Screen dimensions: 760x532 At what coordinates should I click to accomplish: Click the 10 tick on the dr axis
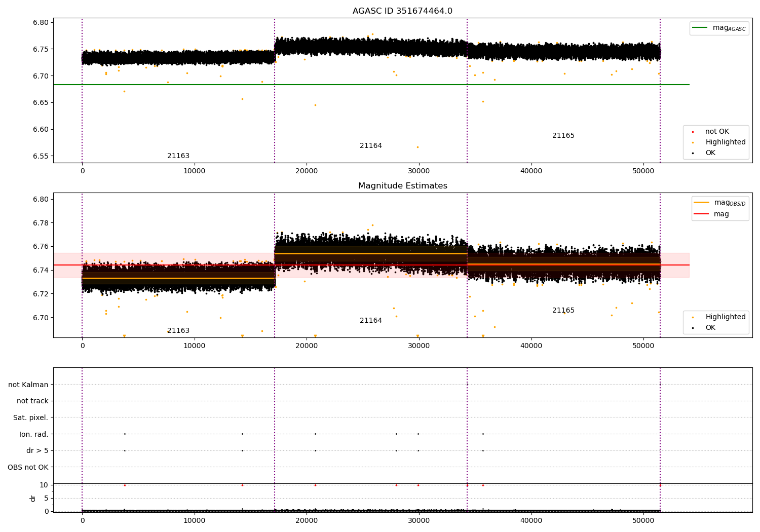pyautogui.click(x=44, y=485)
